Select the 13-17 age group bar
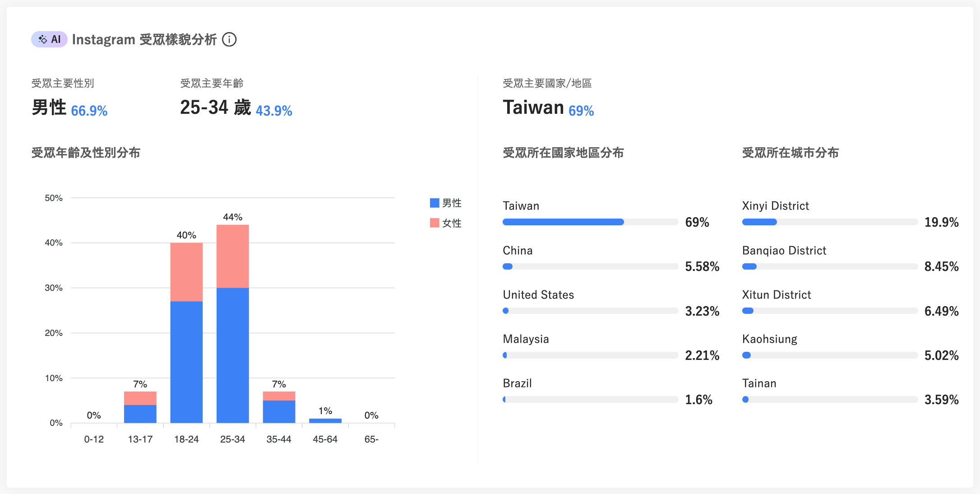This screenshot has width=980, height=494. [140, 407]
